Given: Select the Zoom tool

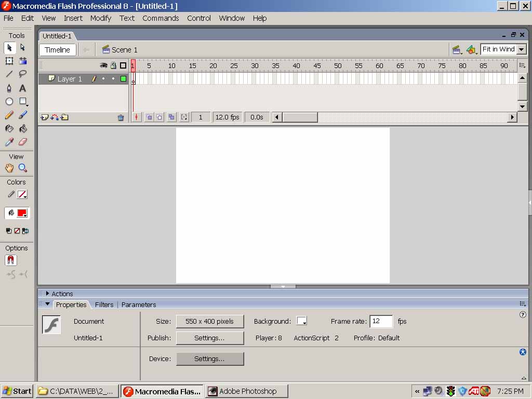Looking at the screenshot, I should [x=23, y=168].
